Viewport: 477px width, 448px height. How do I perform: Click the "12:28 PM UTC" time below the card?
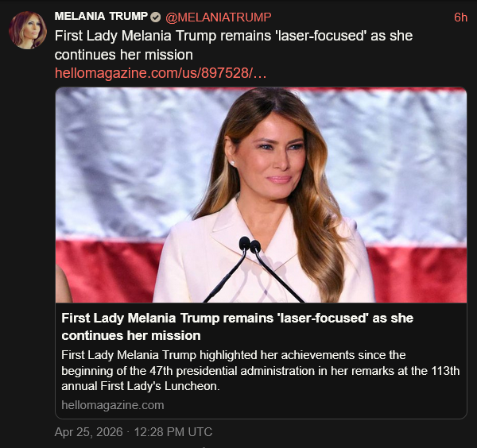click(171, 432)
